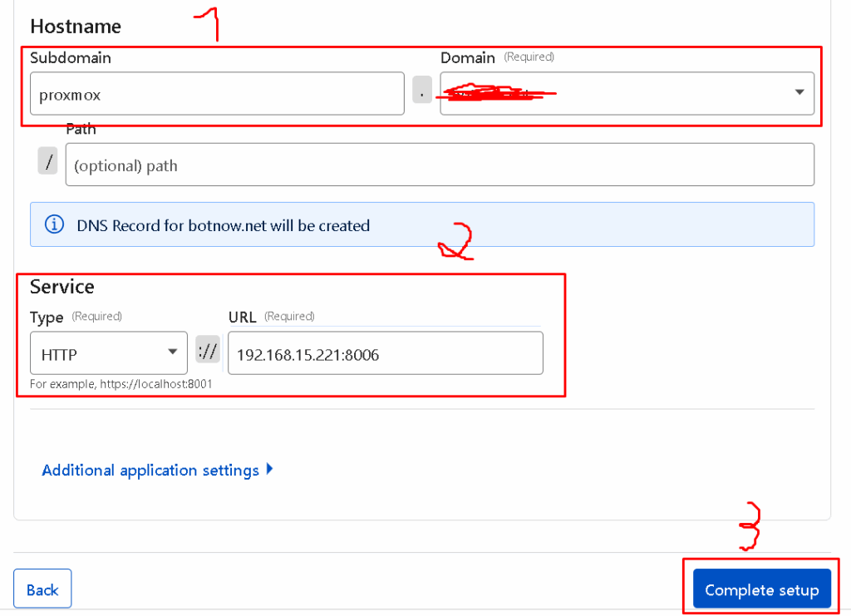
Task: Expand Additional application settings
Action: 157,470
